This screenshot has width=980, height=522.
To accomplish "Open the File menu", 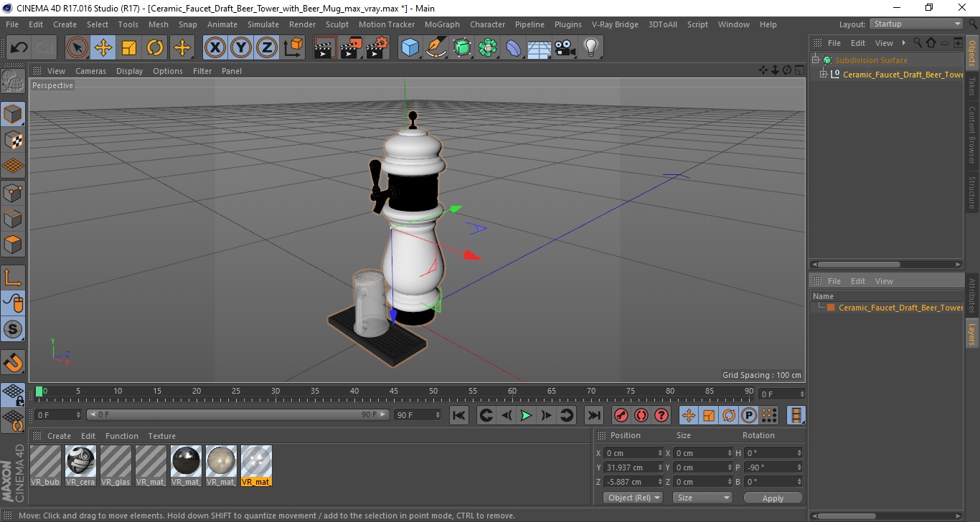I will point(12,24).
